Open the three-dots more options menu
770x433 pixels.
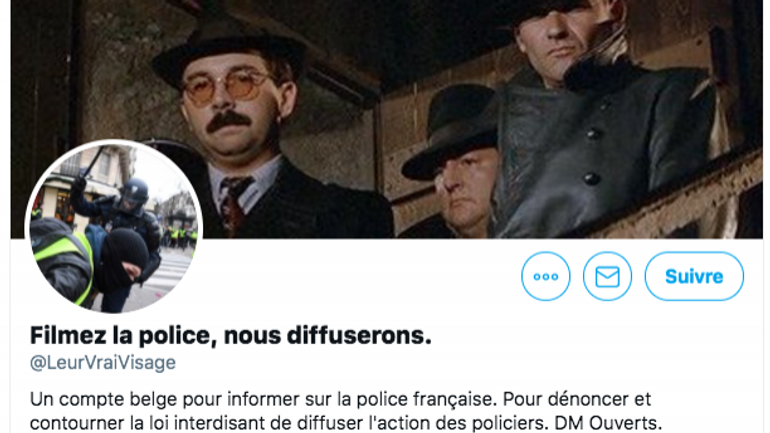click(546, 276)
